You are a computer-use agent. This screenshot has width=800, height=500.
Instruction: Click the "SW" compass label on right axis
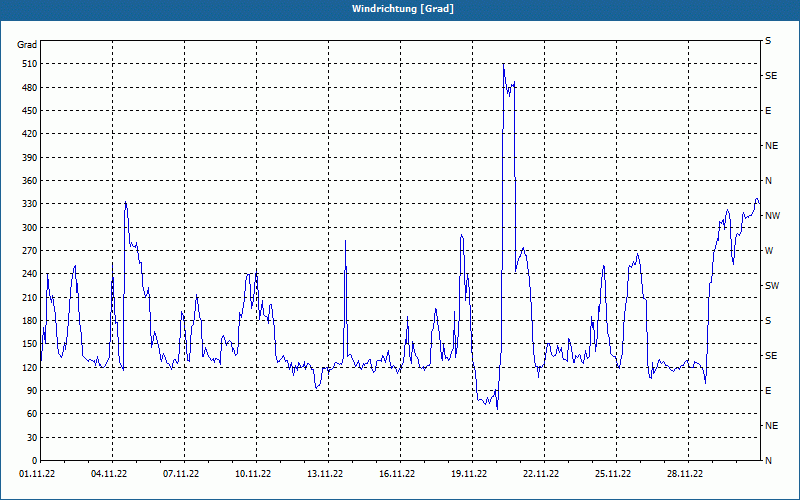[x=772, y=286]
